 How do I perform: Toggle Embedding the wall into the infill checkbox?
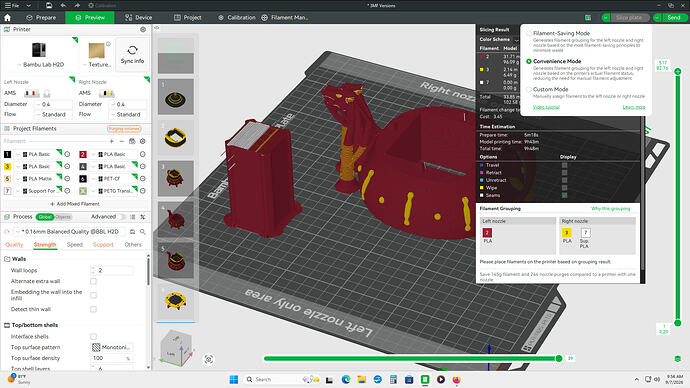tap(93, 295)
